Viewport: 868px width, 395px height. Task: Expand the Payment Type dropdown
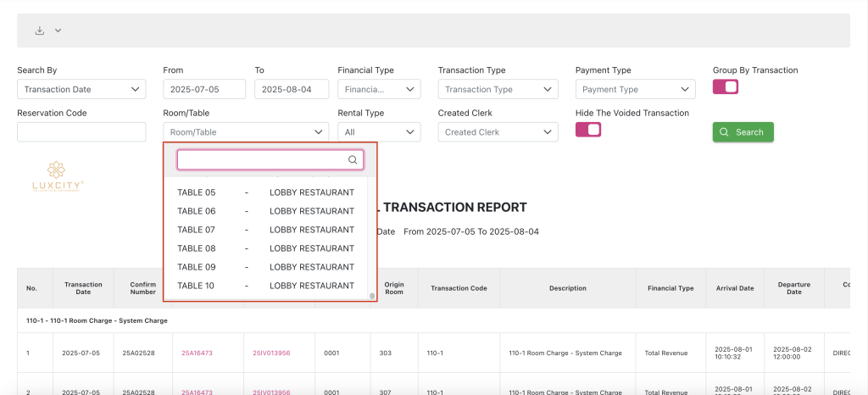(635, 89)
